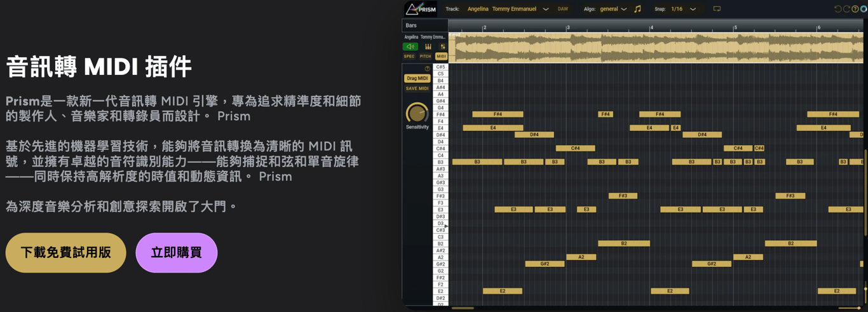The image size is (868, 312).
Task: Click the zoom slider at bottom right
Action: click(850, 308)
